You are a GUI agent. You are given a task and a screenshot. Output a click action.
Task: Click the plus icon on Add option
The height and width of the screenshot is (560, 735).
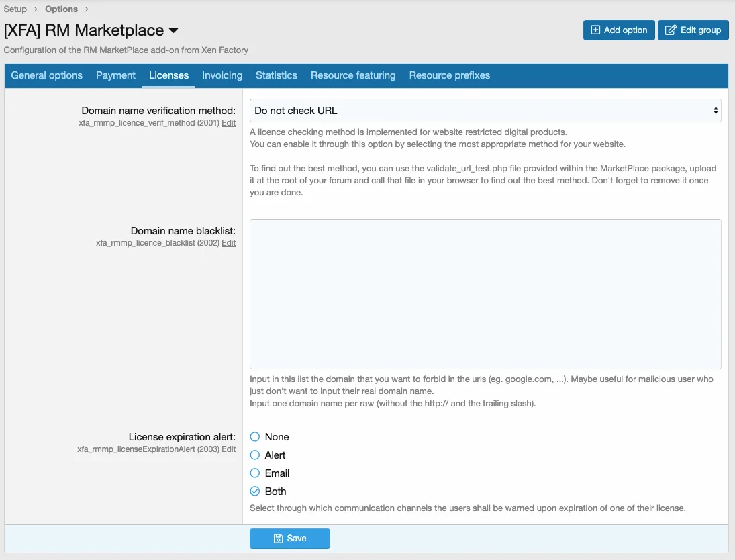click(x=595, y=30)
